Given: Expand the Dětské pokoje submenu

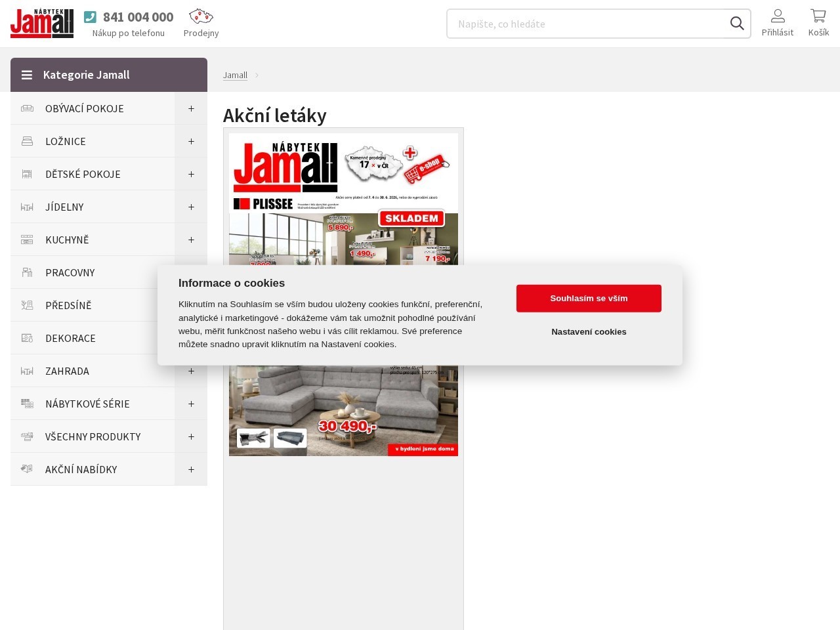Looking at the screenshot, I should coord(191,174).
